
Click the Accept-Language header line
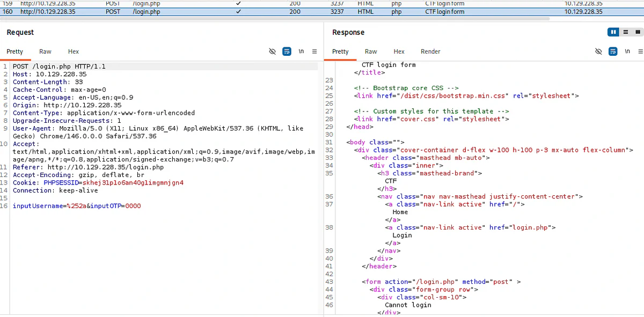pyautogui.click(x=73, y=98)
